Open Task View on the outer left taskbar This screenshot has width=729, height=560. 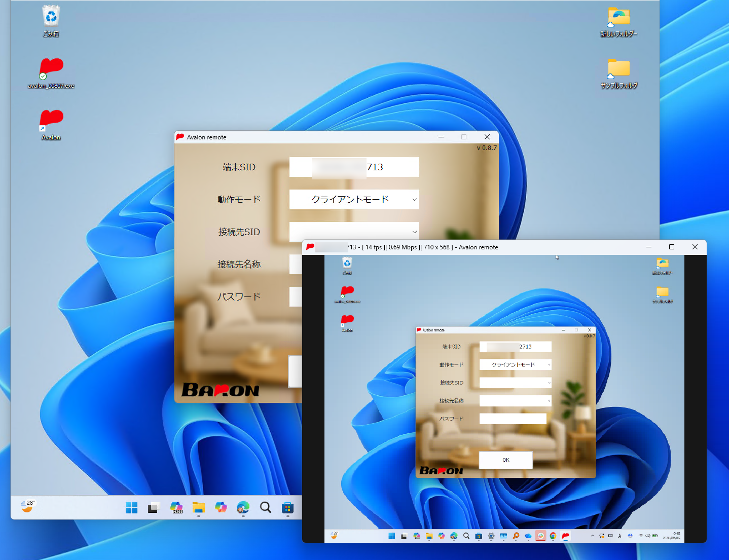click(154, 507)
